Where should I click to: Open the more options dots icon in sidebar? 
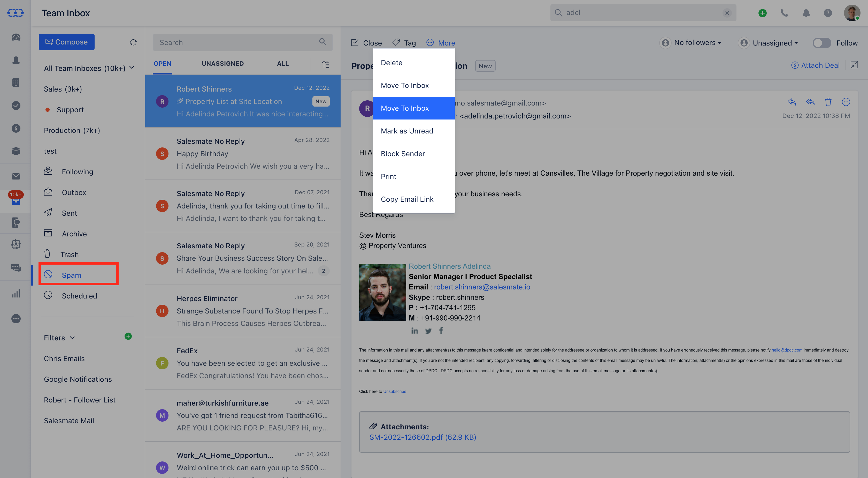click(16, 319)
